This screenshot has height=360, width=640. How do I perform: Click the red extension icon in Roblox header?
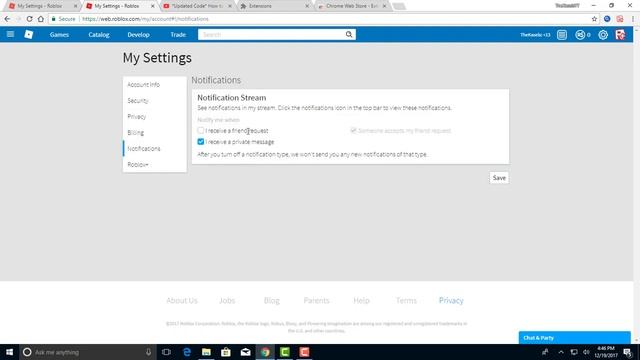[620, 35]
